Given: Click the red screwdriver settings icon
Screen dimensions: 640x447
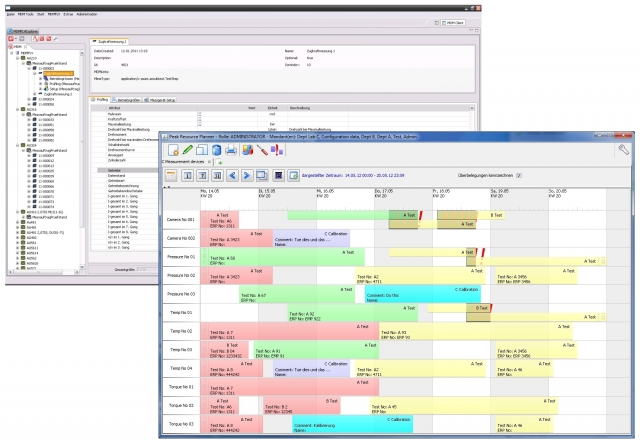Looking at the screenshot, I should pyautogui.click(x=262, y=150).
